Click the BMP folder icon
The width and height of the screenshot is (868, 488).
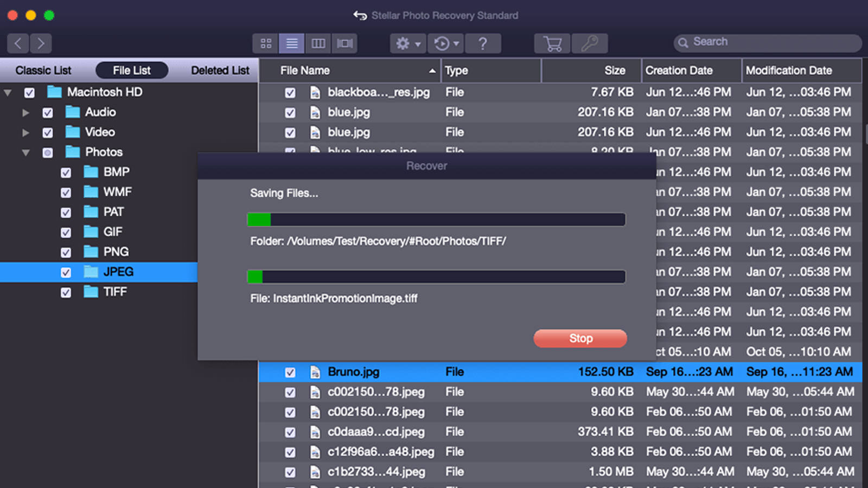91,172
